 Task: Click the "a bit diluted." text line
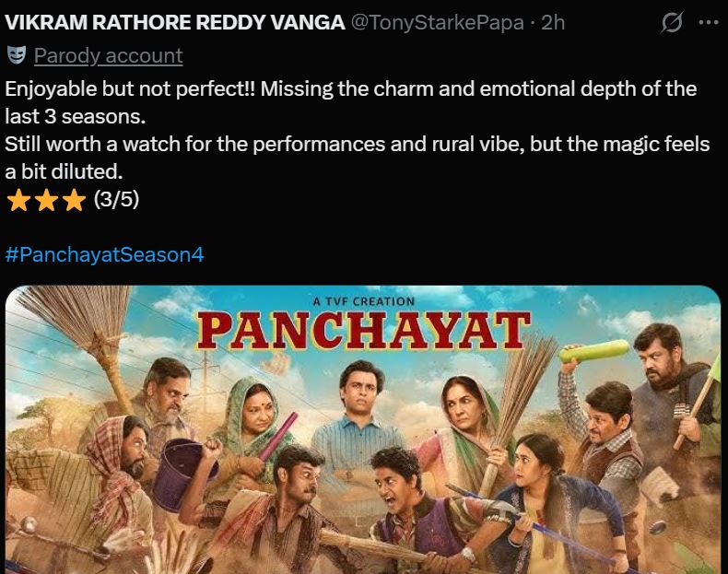pyautogui.click(x=64, y=171)
